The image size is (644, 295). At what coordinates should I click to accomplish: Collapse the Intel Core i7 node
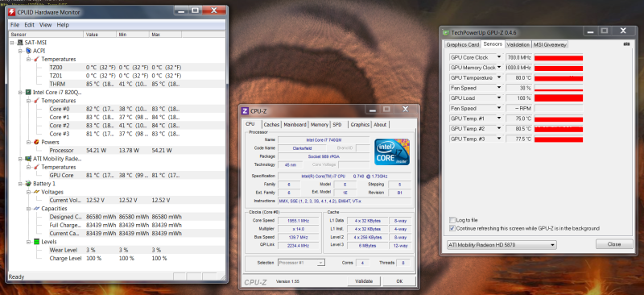coord(21,92)
